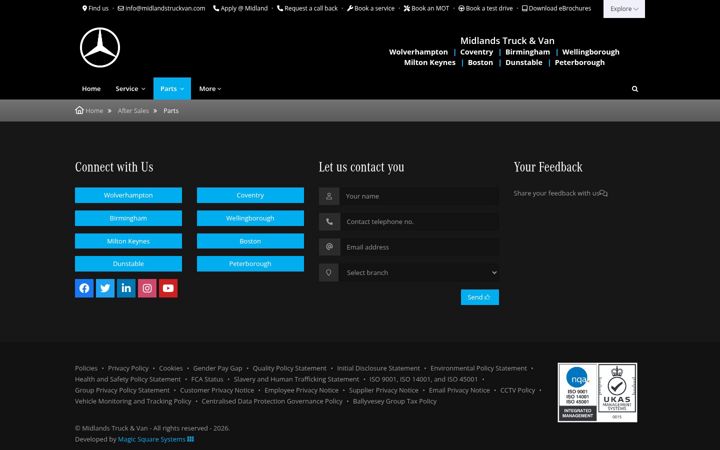Image resolution: width=720 pixels, height=450 pixels.
Task: Open Magic Square Systems developer link
Action: (156, 439)
